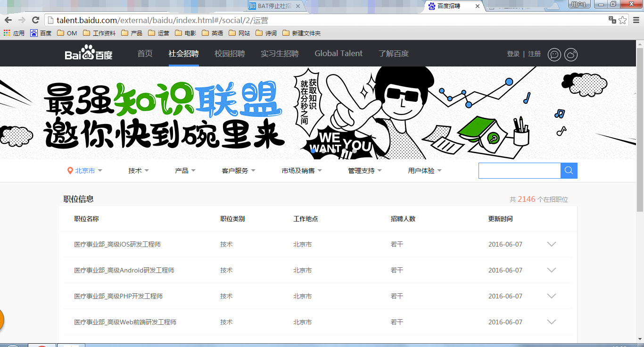Select 社会招聘 navigation item
The image size is (644, 347).
[x=183, y=53]
